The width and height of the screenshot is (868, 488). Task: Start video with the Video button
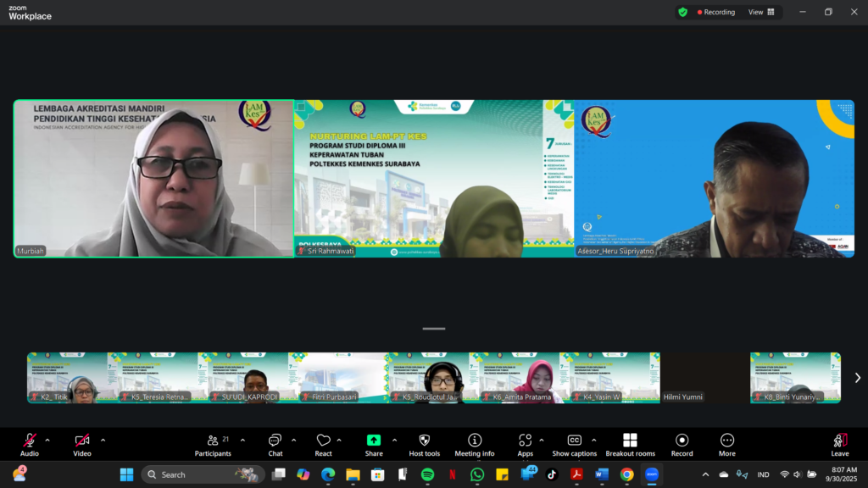click(x=82, y=444)
